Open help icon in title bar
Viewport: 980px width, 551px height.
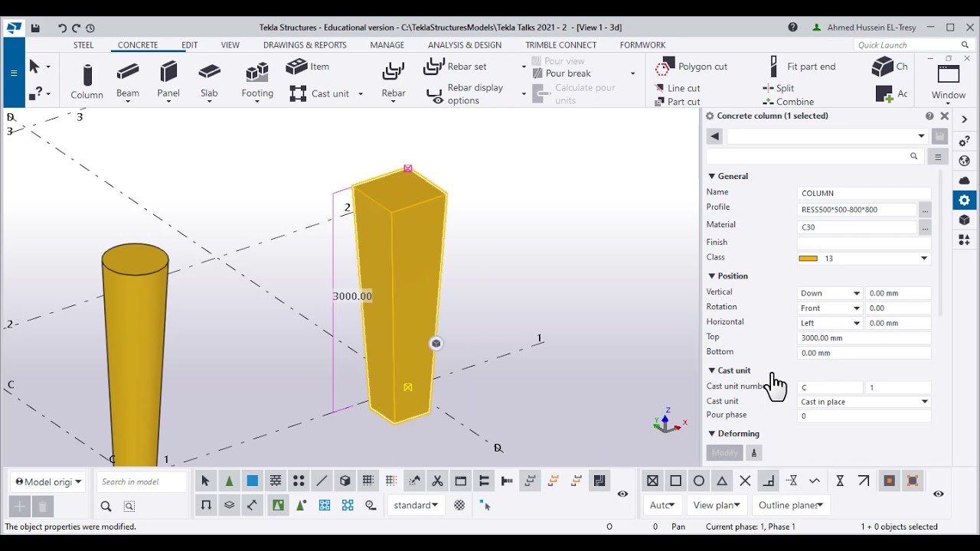pos(792,28)
